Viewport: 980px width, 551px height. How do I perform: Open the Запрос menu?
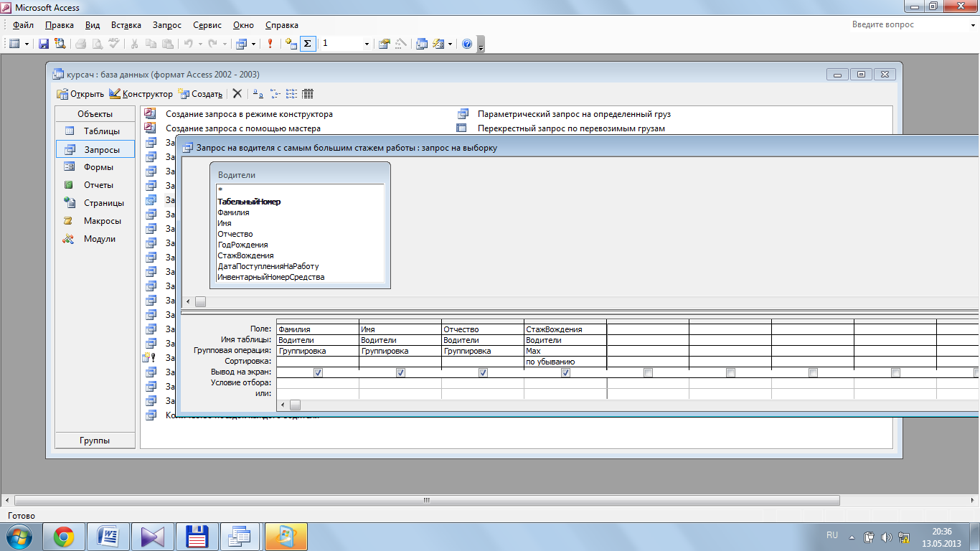click(167, 24)
